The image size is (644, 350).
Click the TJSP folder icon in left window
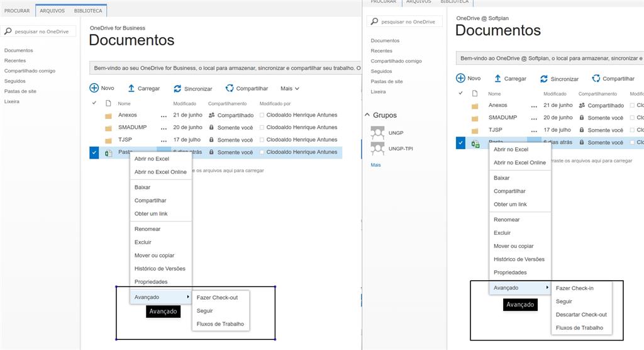click(108, 140)
